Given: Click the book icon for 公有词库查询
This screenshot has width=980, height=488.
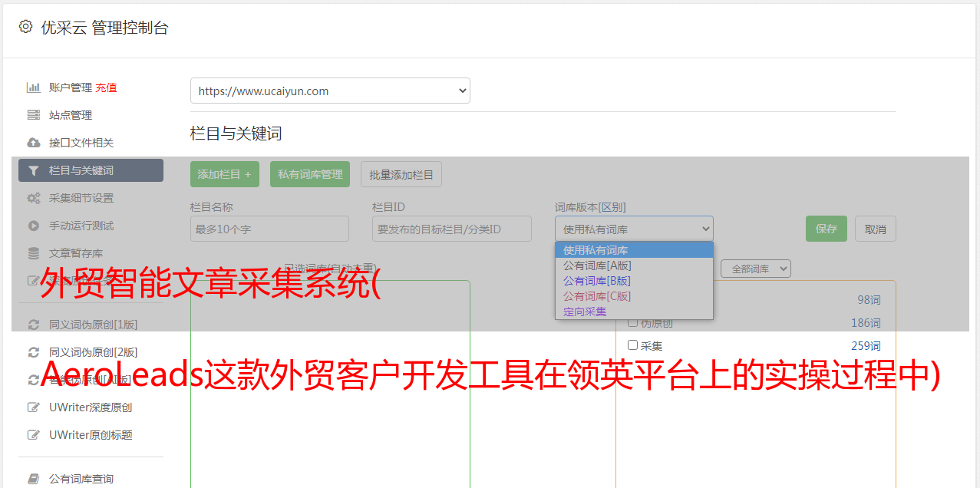Looking at the screenshot, I should point(33,479).
